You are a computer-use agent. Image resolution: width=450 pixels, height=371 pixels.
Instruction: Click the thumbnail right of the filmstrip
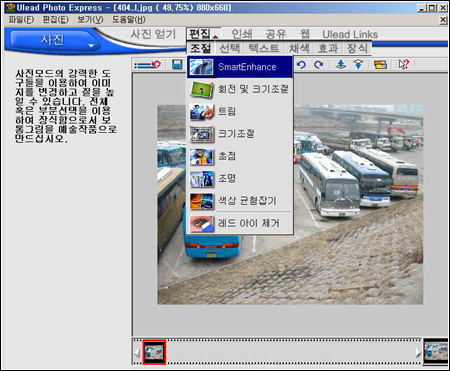(x=436, y=351)
